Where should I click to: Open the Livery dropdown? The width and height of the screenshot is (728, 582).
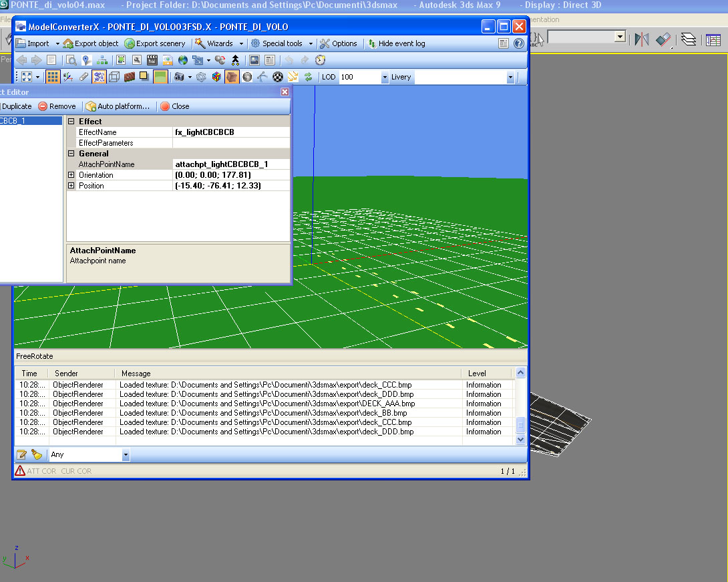tap(510, 78)
